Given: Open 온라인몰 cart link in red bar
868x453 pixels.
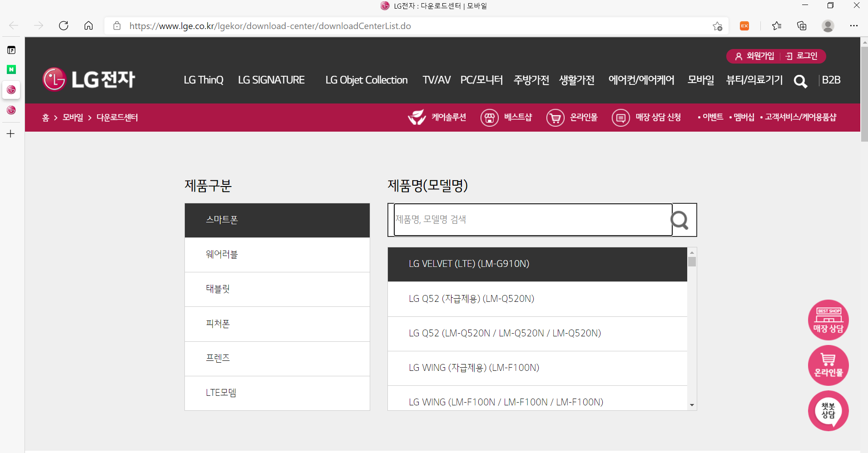Looking at the screenshot, I should 572,118.
